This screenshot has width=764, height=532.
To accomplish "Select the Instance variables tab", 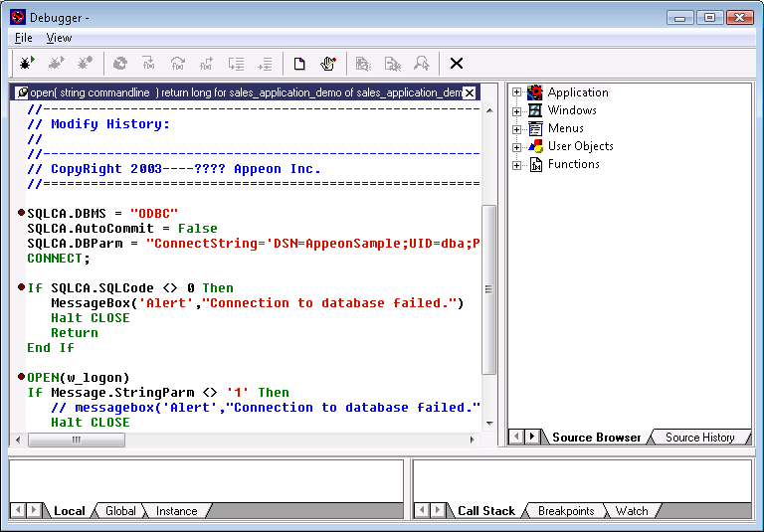I will (176, 510).
